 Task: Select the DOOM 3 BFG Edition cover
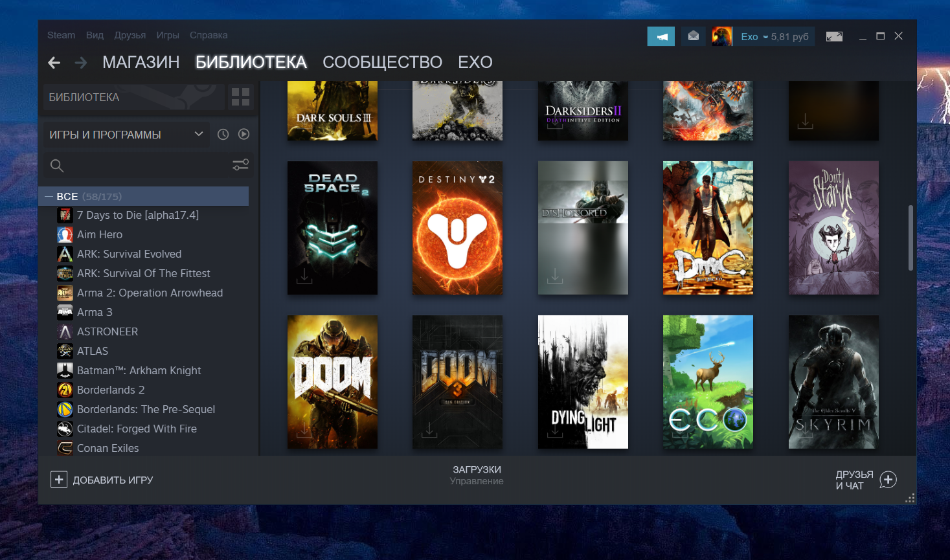(457, 382)
